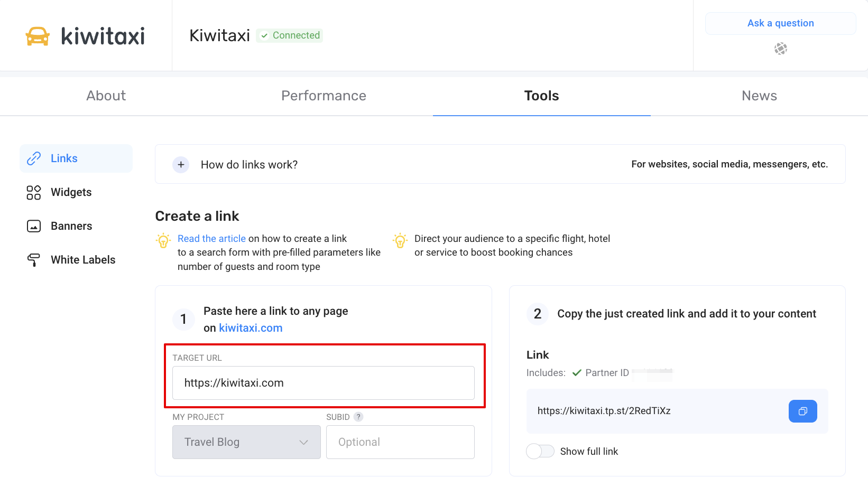Copy the generated link with the copy icon
The height and width of the screenshot is (487, 868).
802,411
